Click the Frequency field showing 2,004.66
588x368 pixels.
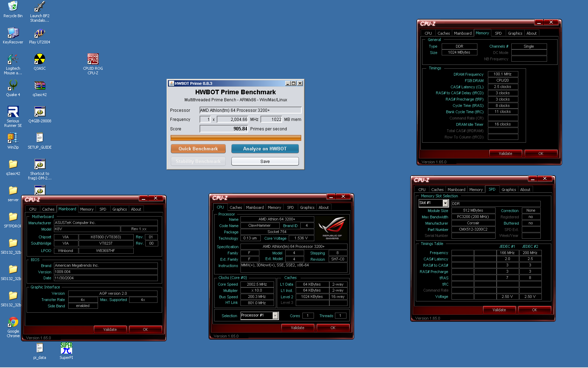click(x=232, y=120)
